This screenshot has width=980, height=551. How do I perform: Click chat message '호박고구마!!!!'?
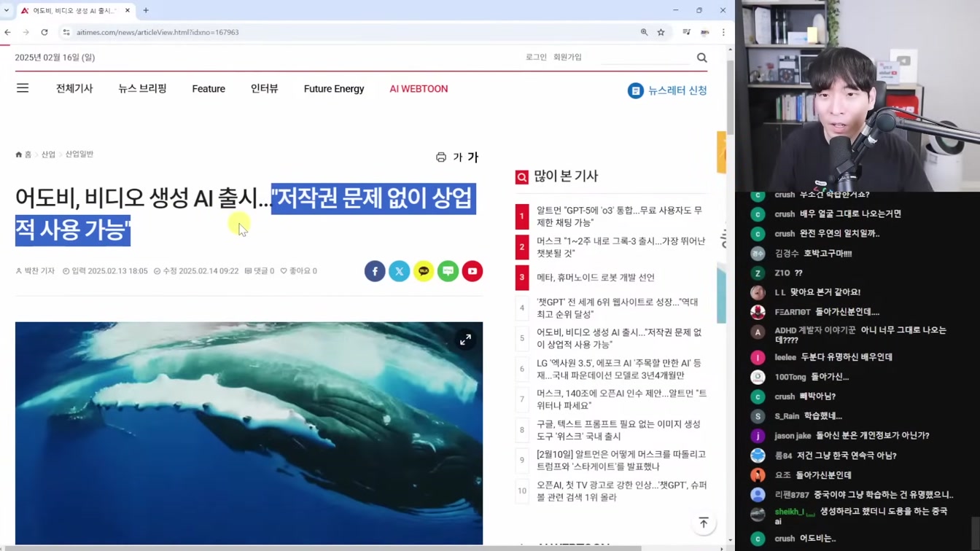[x=826, y=253]
